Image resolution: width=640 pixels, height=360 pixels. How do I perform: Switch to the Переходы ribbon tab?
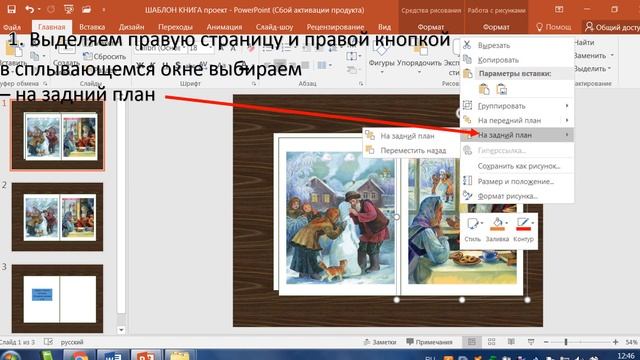(175, 27)
